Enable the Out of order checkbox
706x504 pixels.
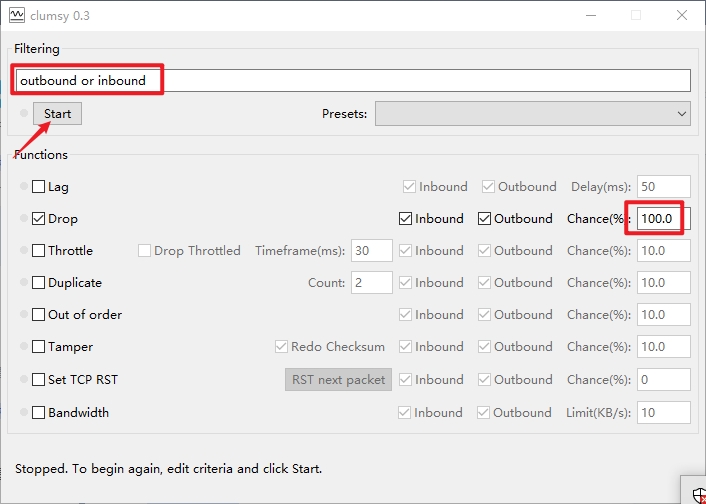(x=39, y=315)
